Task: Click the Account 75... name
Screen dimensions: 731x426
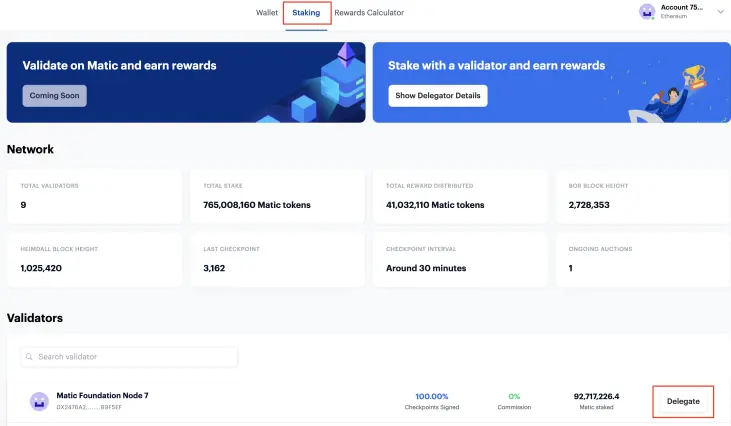Action: point(682,7)
